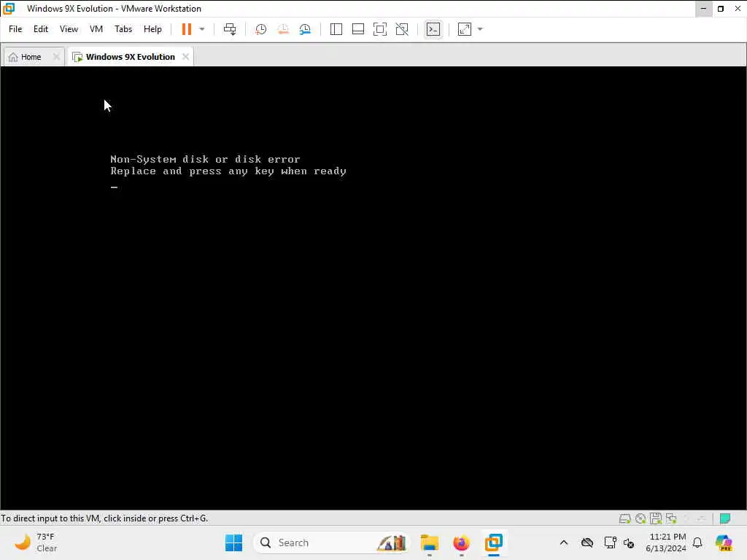Revert the VM to its previous snapshot
This screenshot has height=560, width=747.
283,29
